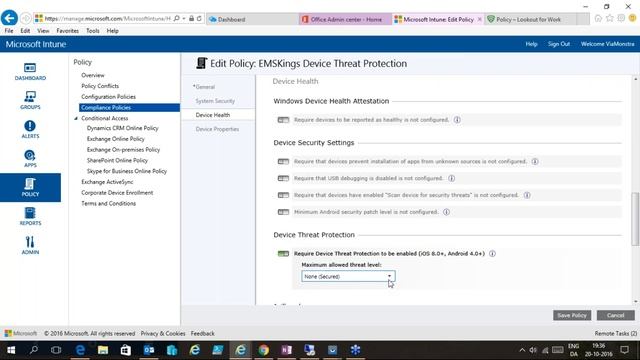Open the Admin workspace icon
This screenshot has height=360, width=640.
pos(30,245)
